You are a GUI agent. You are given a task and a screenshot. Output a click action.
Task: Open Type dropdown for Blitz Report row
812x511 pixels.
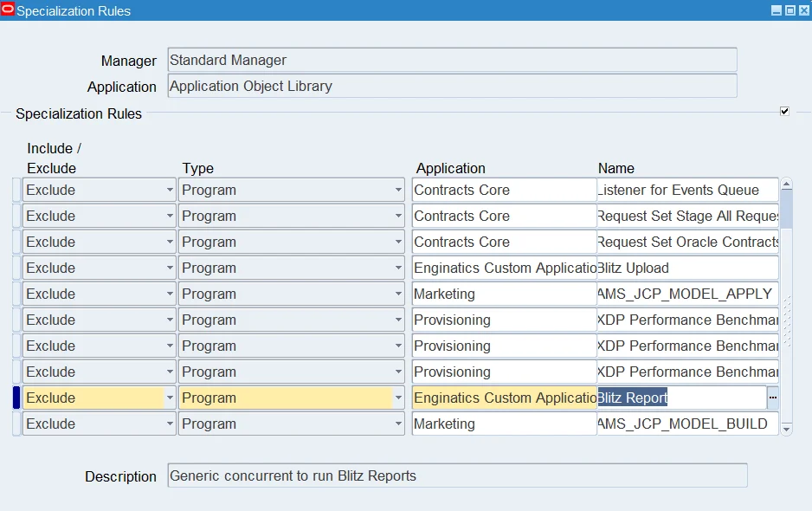point(398,398)
